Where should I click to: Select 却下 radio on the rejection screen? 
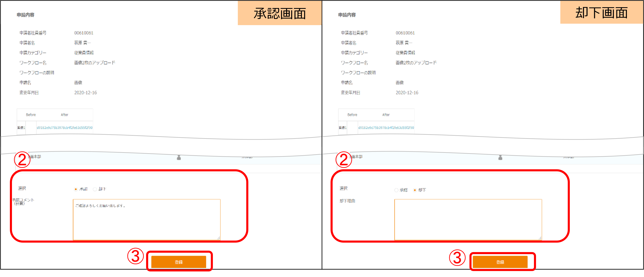[x=415, y=190]
